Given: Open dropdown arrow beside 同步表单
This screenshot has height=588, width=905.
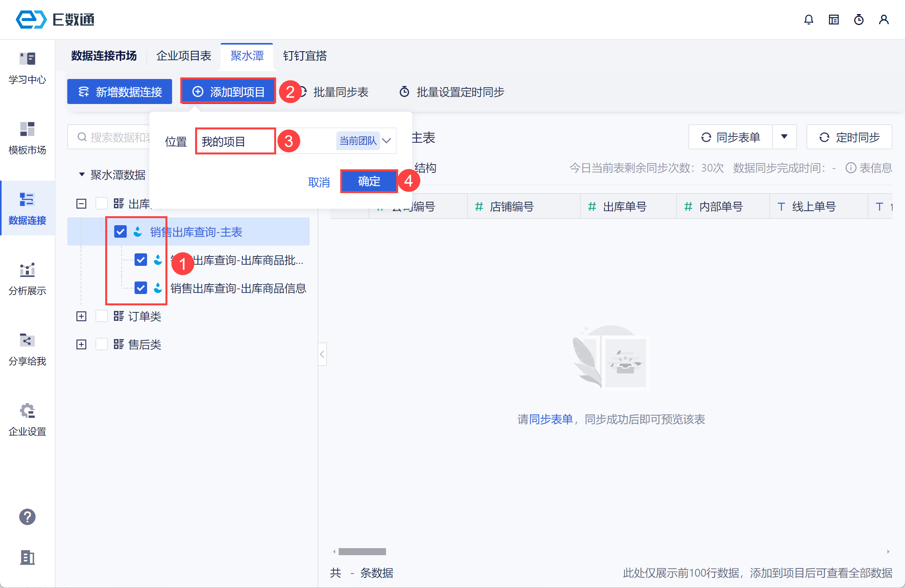Looking at the screenshot, I should [x=784, y=137].
